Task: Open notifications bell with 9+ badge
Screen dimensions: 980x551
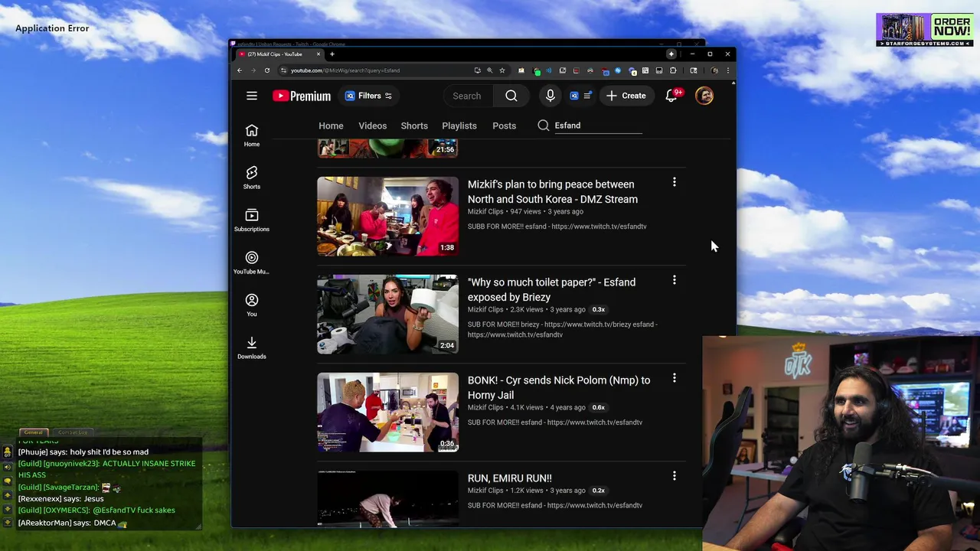Action: (671, 96)
